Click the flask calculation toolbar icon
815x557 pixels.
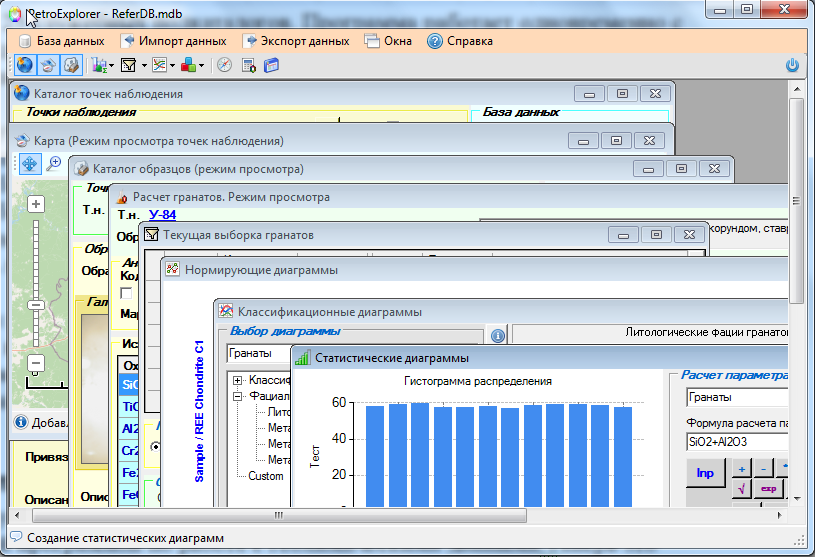click(x=99, y=65)
